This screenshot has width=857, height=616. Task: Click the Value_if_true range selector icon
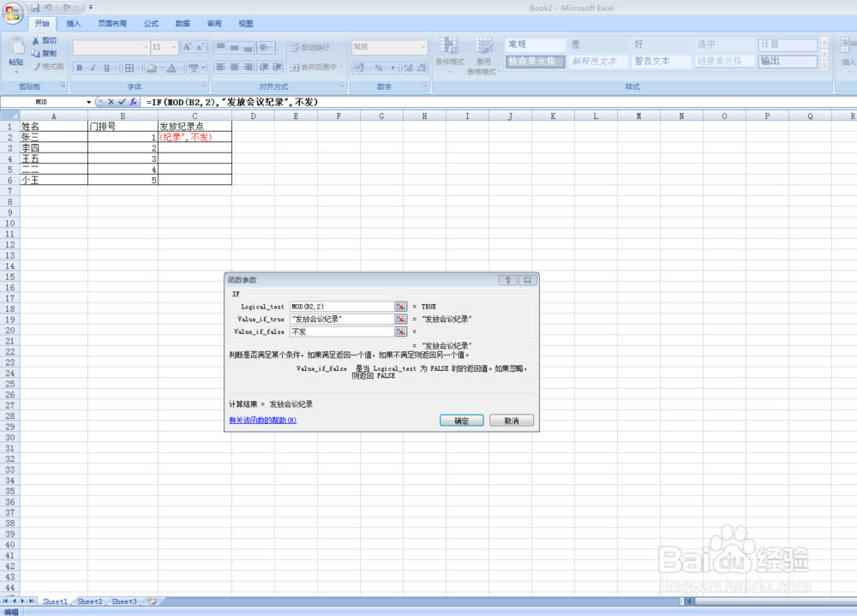click(x=400, y=320)
